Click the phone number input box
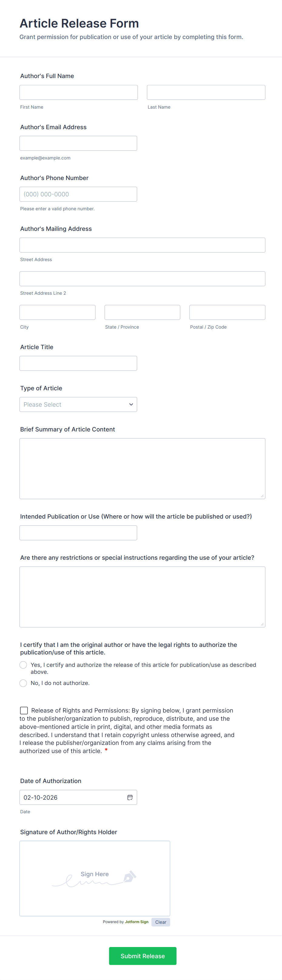Image resolution: width=282 pixels, height=980 pixels. pos(78,194)
